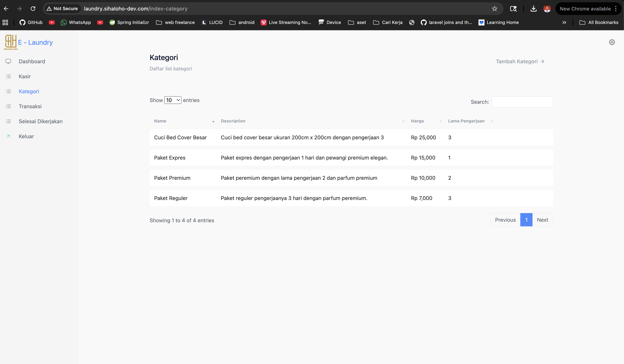Open the Cari Kerja bookmark folder
The height and width of the screenshot is (364, 624).
[x=388, y=22]
